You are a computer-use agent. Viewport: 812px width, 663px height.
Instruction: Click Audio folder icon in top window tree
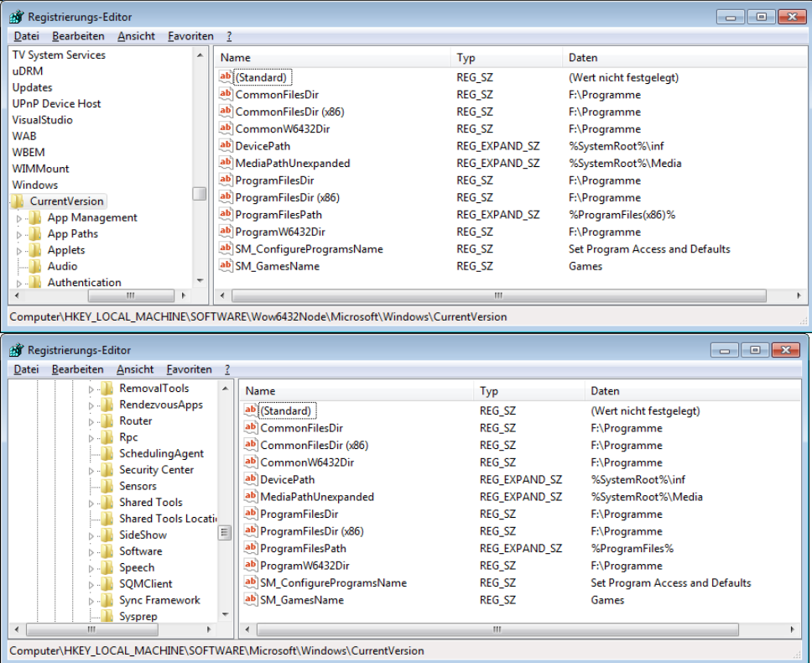click(35, 266)
